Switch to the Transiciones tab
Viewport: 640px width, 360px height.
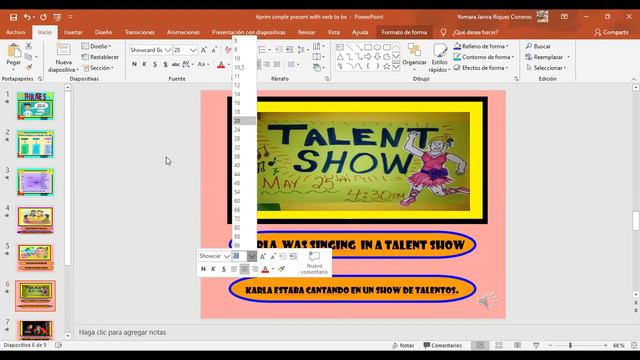(x=140, y=32)
